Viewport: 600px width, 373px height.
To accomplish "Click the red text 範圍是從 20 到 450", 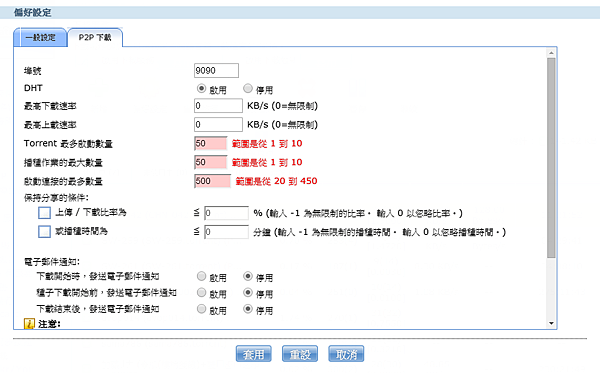I will pyautogui.click(x=276, y=181).
